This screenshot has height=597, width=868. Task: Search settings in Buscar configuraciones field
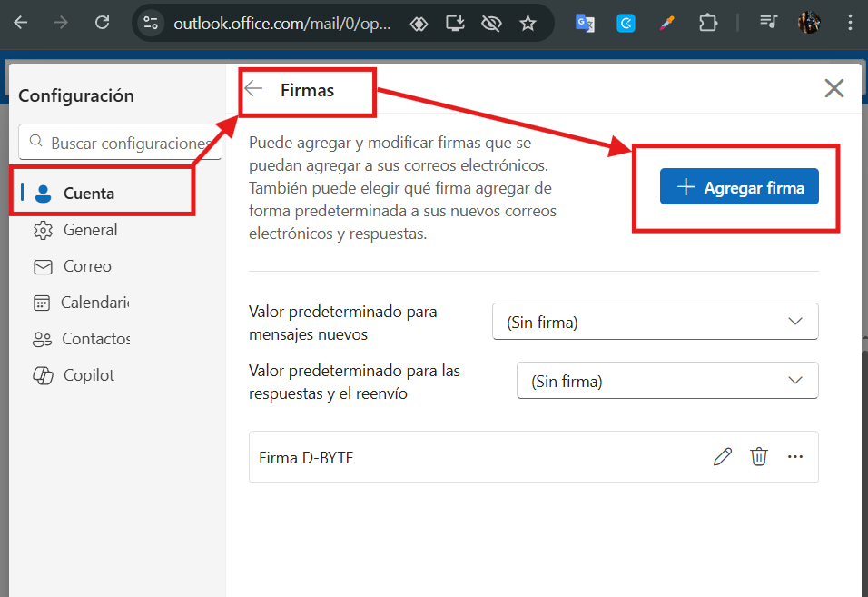(120, 143)
